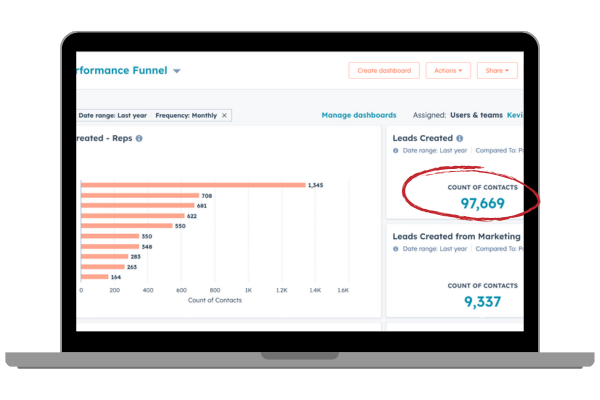The height and width of the screenshot is (400, 600).
Task: Click the Leads Created date range info icon
Action: coord(396,150)
